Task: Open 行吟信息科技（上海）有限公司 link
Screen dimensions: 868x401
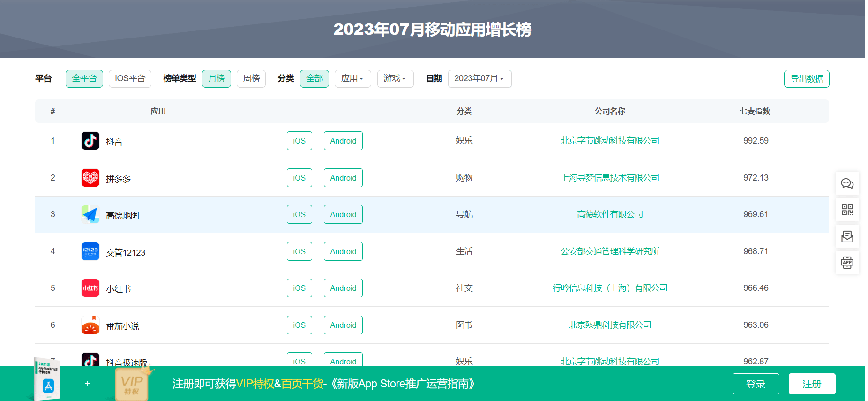Action: click(610, 288)
